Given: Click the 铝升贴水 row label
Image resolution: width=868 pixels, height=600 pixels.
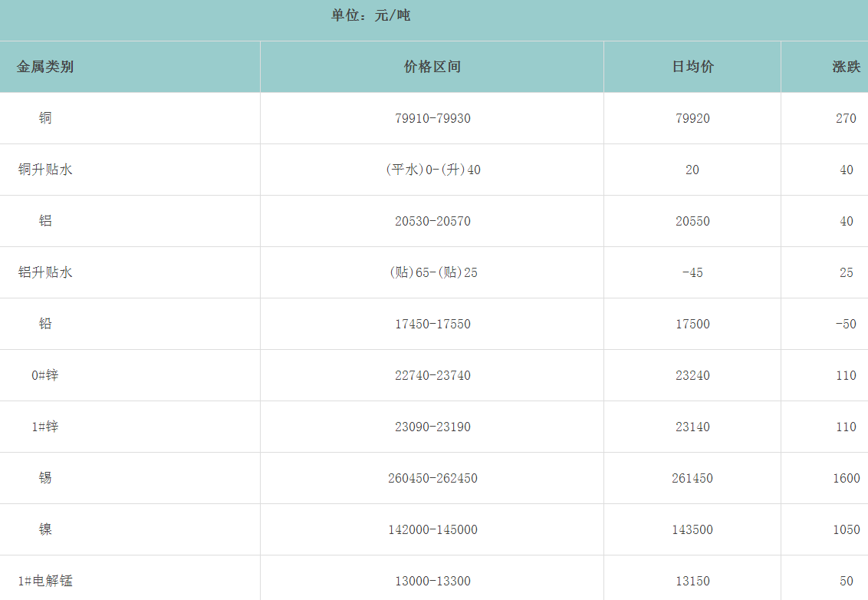Looking at the screenshot, I should click(45, 272).
